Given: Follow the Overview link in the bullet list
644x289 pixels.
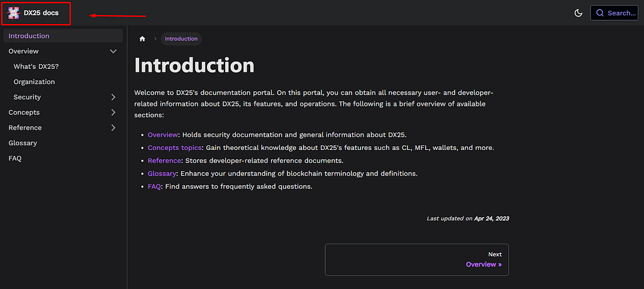Looking at the screenshot, I should pos(163,135).
